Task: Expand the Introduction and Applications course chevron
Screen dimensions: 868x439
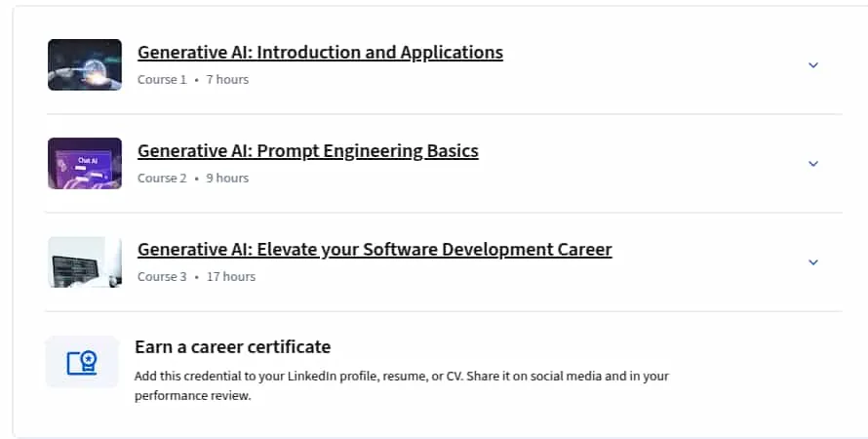Action: click(813, 64)
